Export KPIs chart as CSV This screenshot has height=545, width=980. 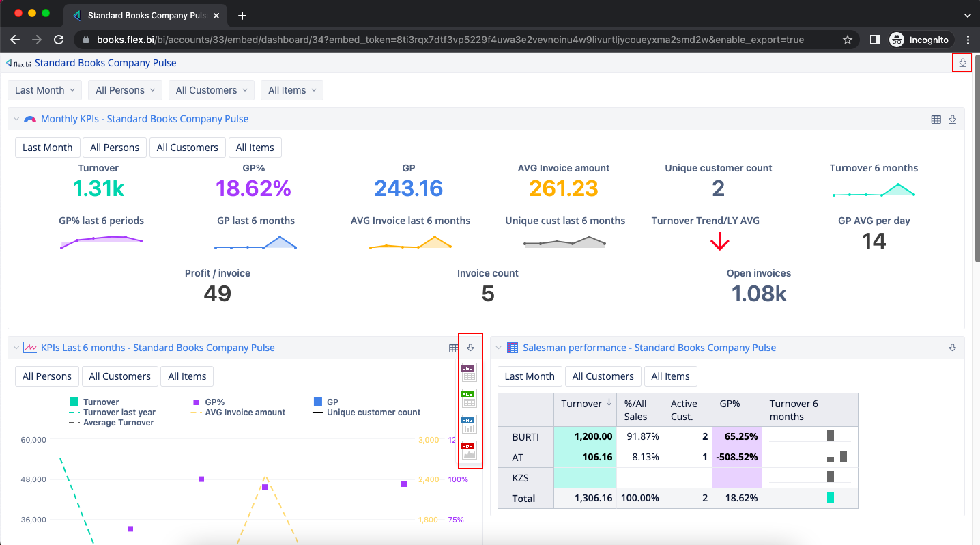coord(468,372)
